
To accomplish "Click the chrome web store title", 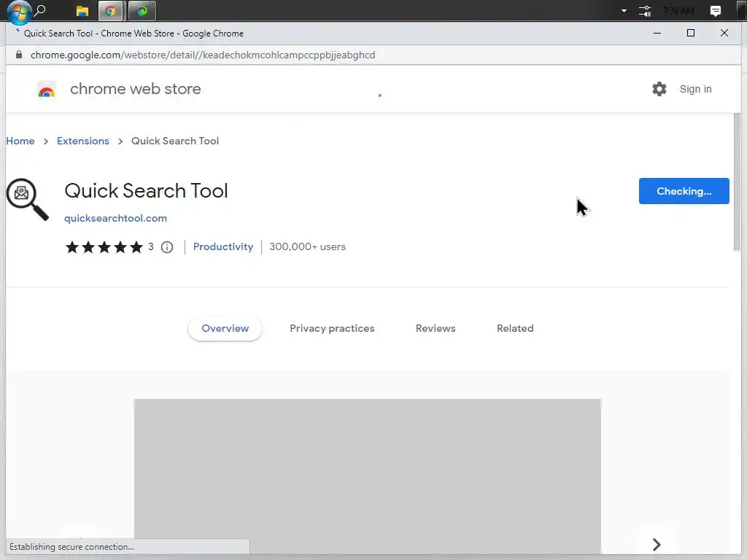I will click(135, 89).
